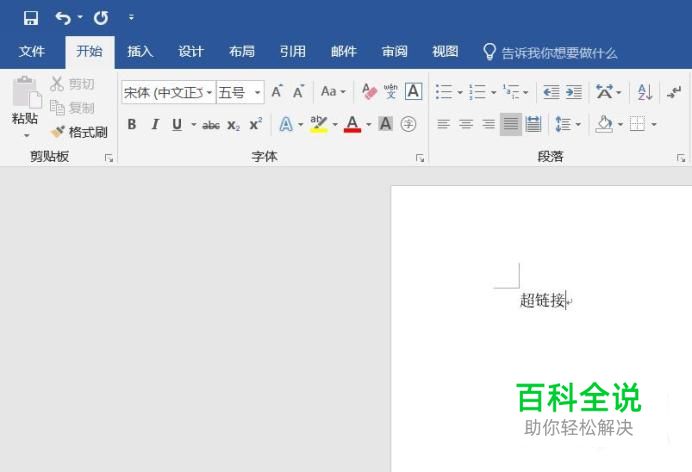
Task: Justify paragraph text
Action: pyautogui.click(x=511, y=124)
